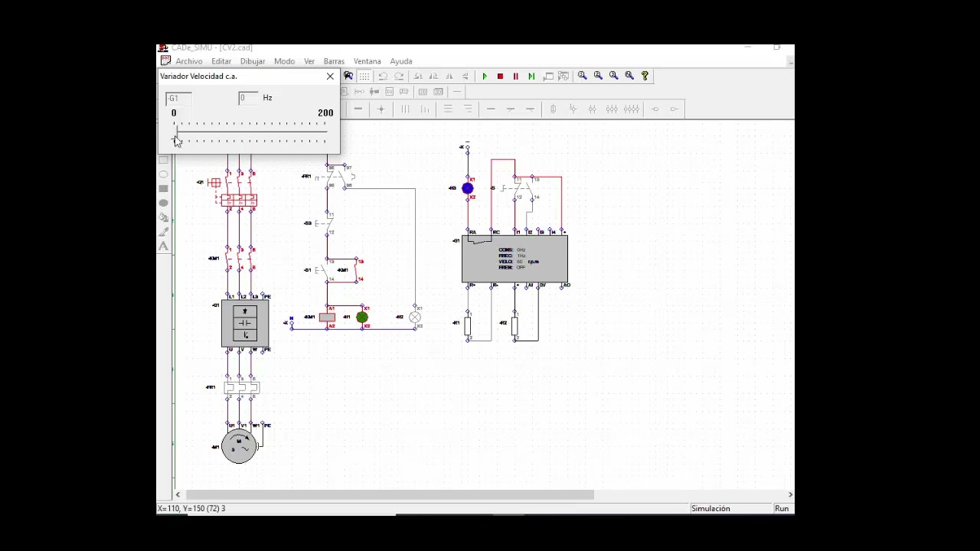Click zoom magnifier number 2 icon

point(598,76)
